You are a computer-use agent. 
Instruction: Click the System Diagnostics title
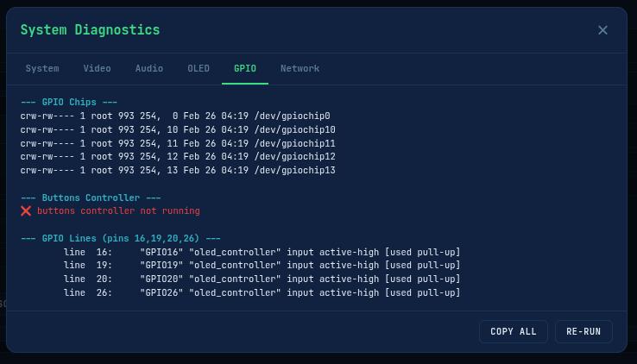90,30
